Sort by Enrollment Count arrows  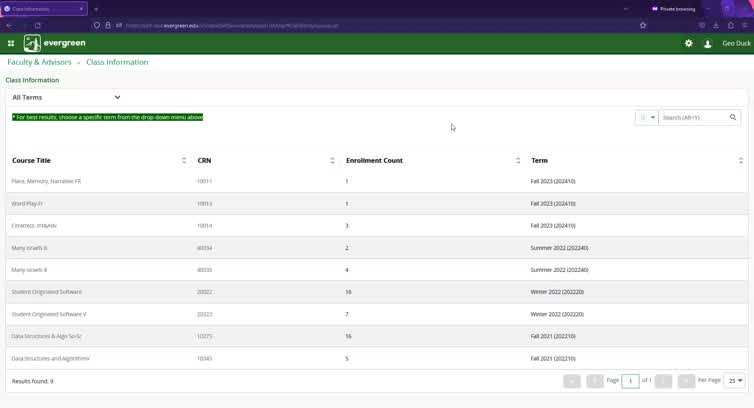[518, 161]
